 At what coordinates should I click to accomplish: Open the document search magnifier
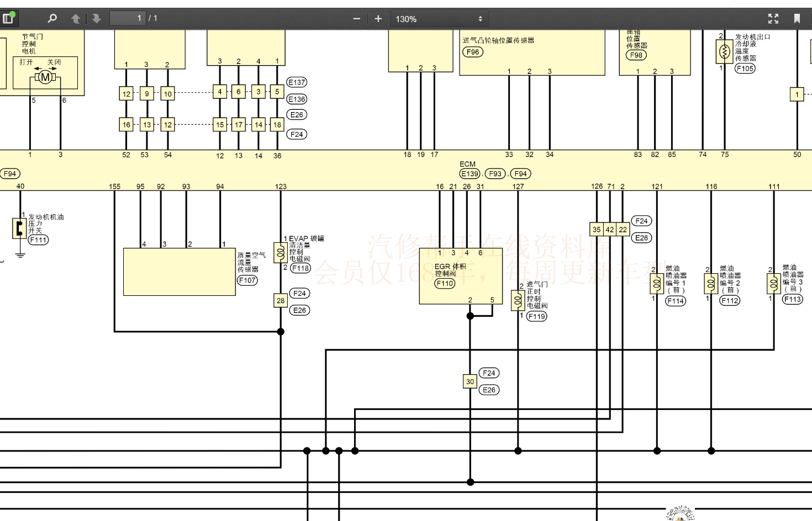(52, 18)
